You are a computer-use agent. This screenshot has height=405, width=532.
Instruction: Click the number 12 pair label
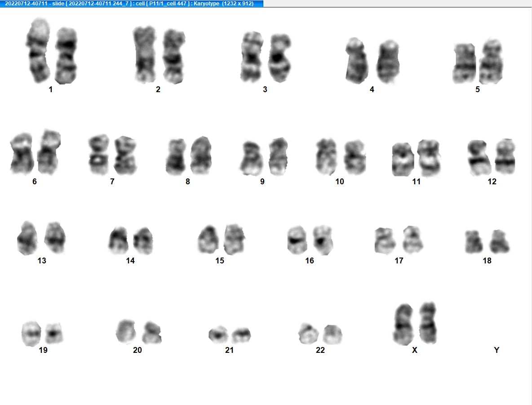[492, 182]
